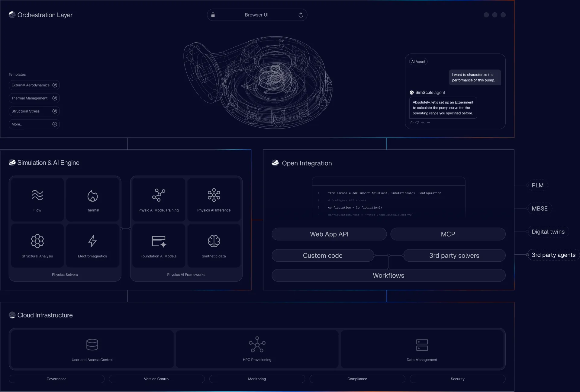
Task: Click thumbs up under agent reply
Action: [x=411, y=123]
